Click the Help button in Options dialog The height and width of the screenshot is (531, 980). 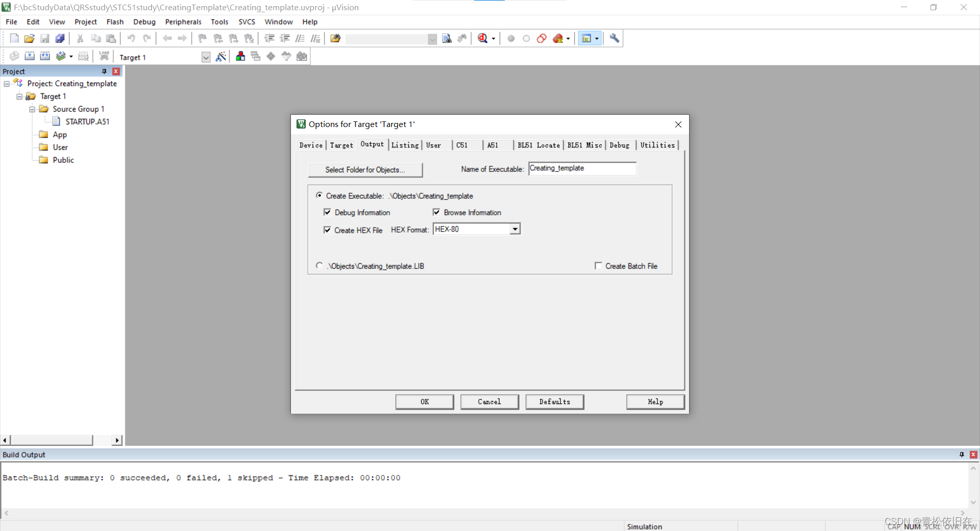(x=655, y=402)
